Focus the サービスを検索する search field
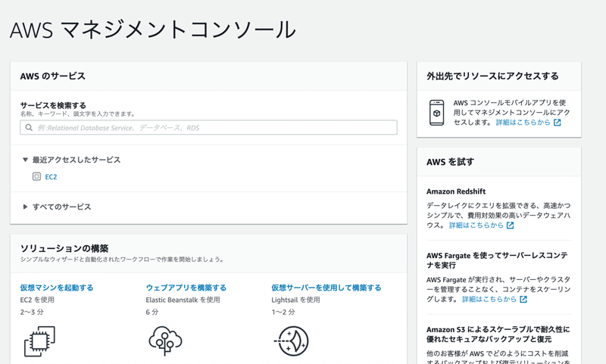 (209, 127)
